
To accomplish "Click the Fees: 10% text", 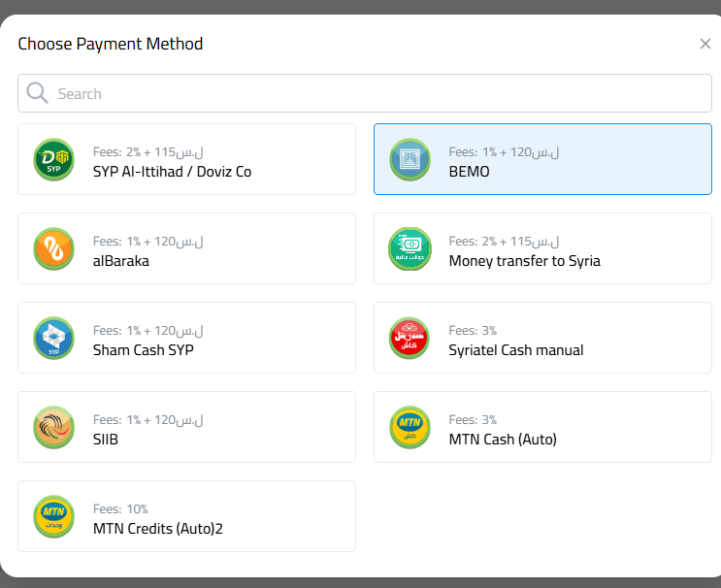I will click(120, 509).
